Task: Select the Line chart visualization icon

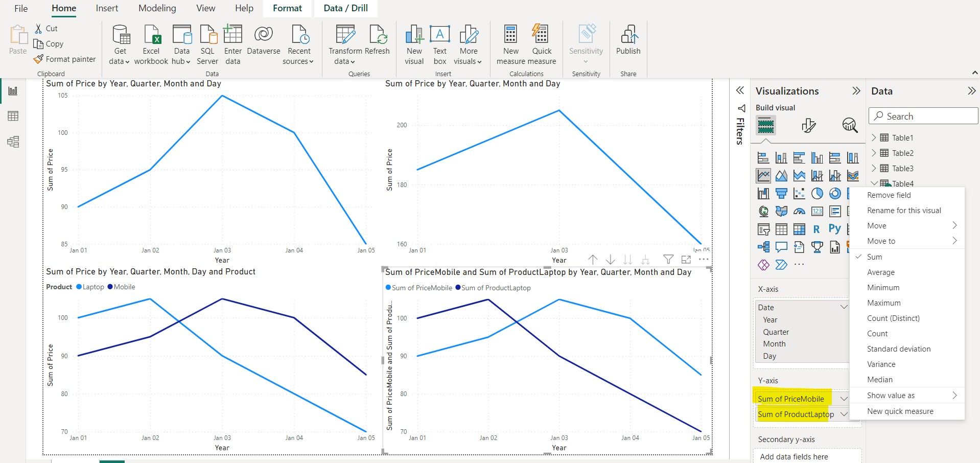Action: [763, 176]
